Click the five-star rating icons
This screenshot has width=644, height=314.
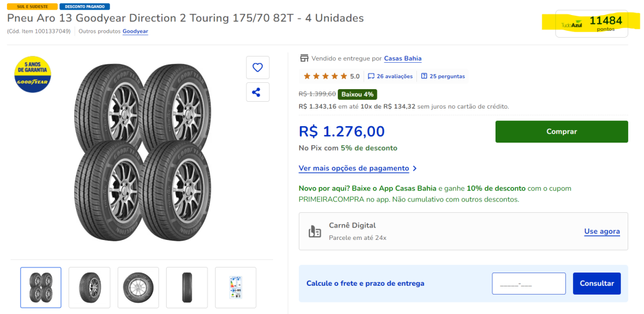[x=325, y=77]
